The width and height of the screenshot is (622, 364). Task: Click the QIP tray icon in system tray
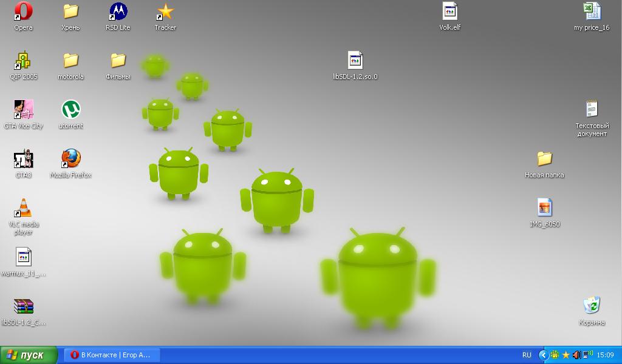point(555,355)
